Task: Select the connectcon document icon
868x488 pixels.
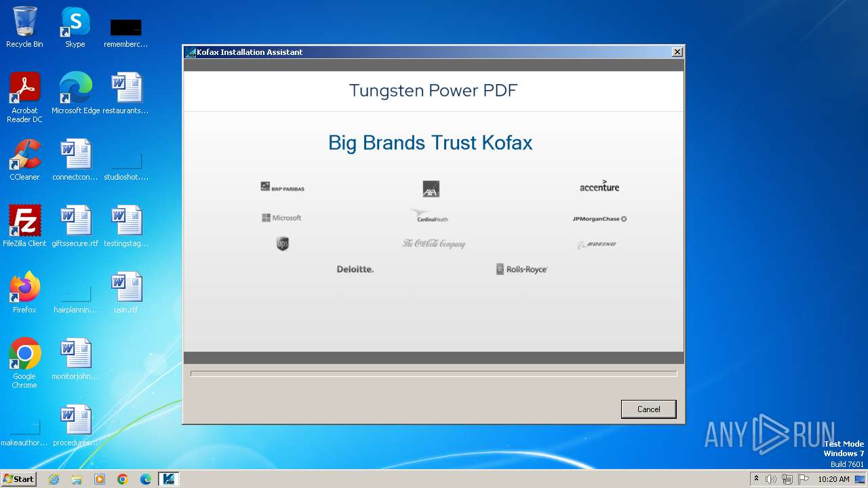Action: coord(75,159)
